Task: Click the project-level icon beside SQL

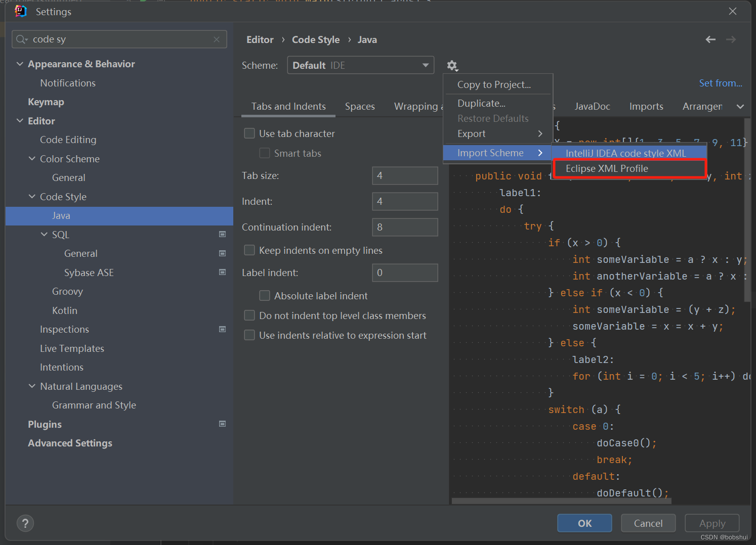Action: tap(222, 234)
